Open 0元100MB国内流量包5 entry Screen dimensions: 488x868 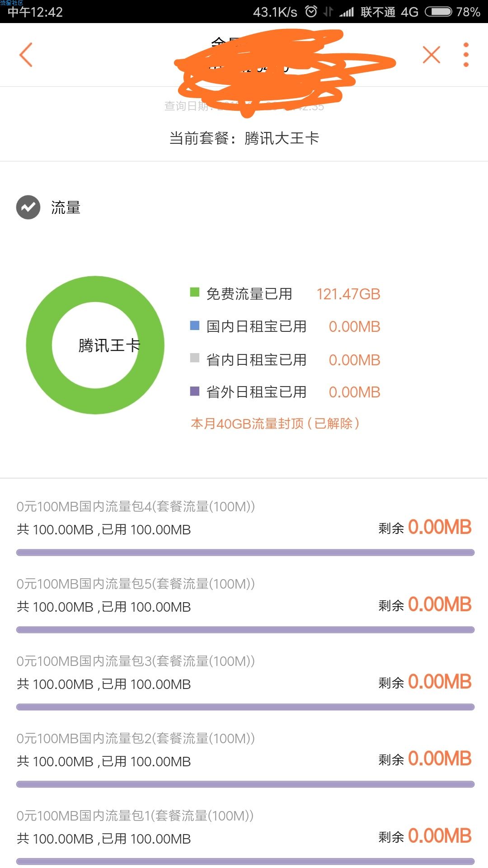(x=136, y=584)
